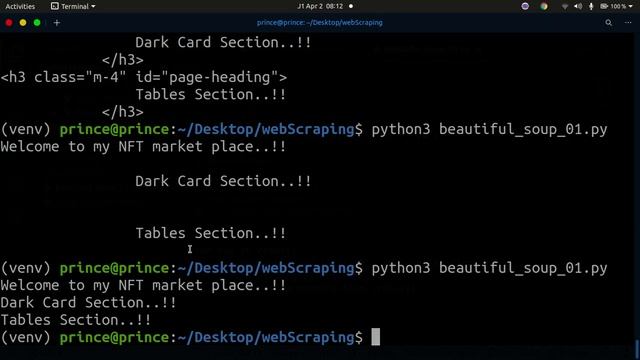Open the Terminal app menu

point(73,6)
